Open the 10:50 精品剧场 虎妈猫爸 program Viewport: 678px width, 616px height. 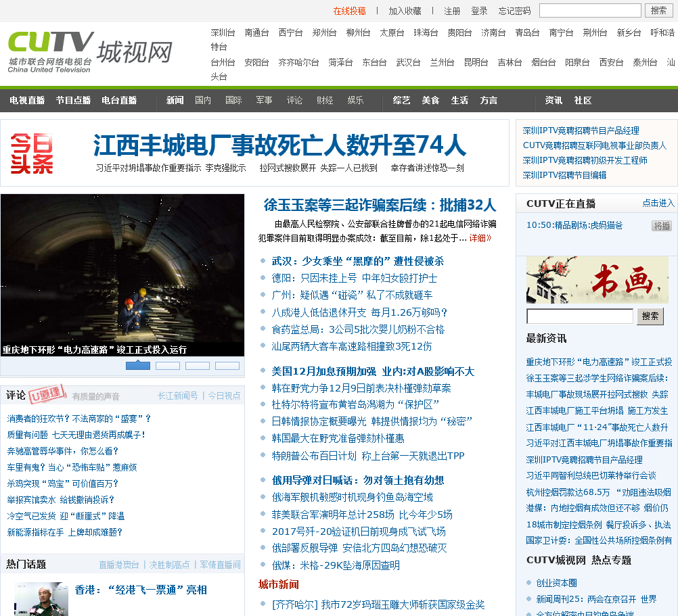tap(574, 225)
